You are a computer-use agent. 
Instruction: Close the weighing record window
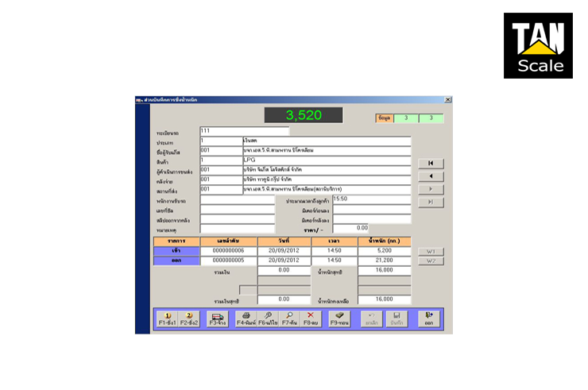[x=447, y=100]
